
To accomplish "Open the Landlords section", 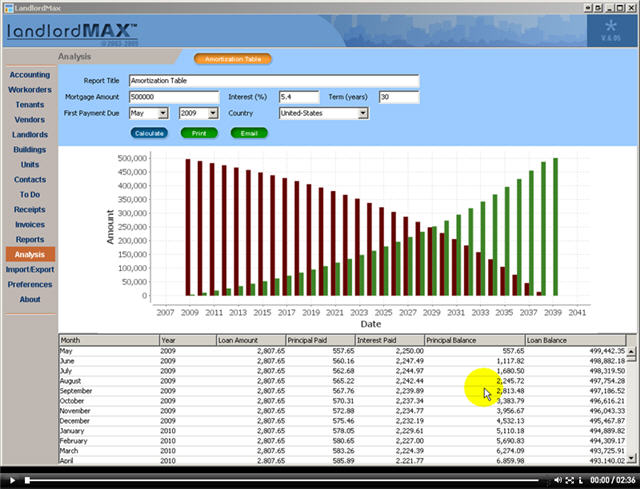I will tap(30, 135).
